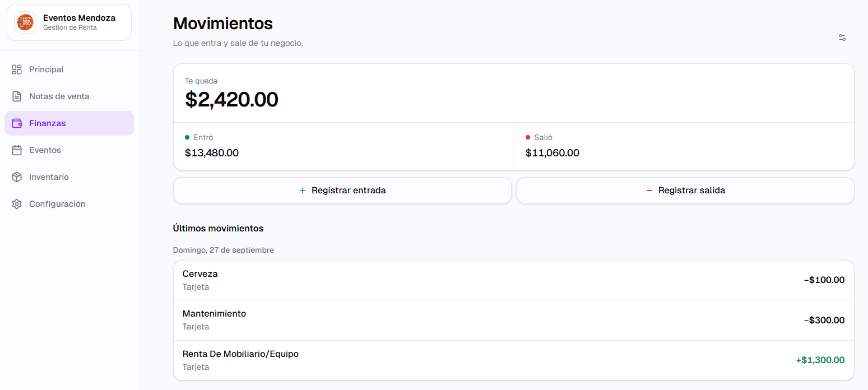This screenshot has width=868, height=390.
Task: Open the filter settings icon
Action: point(842,38)
